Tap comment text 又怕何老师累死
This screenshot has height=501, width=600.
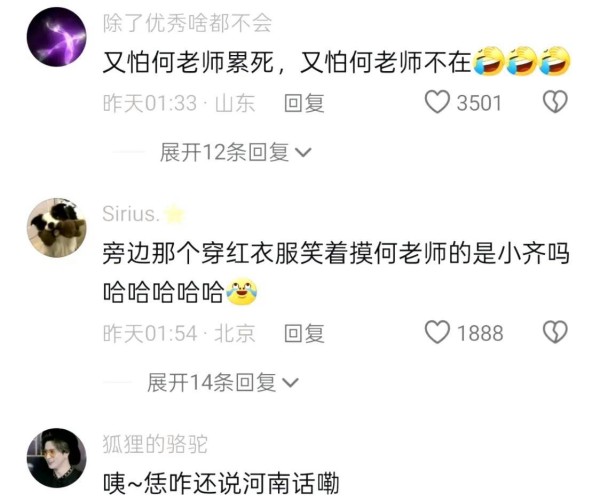[x=189, y=62]
